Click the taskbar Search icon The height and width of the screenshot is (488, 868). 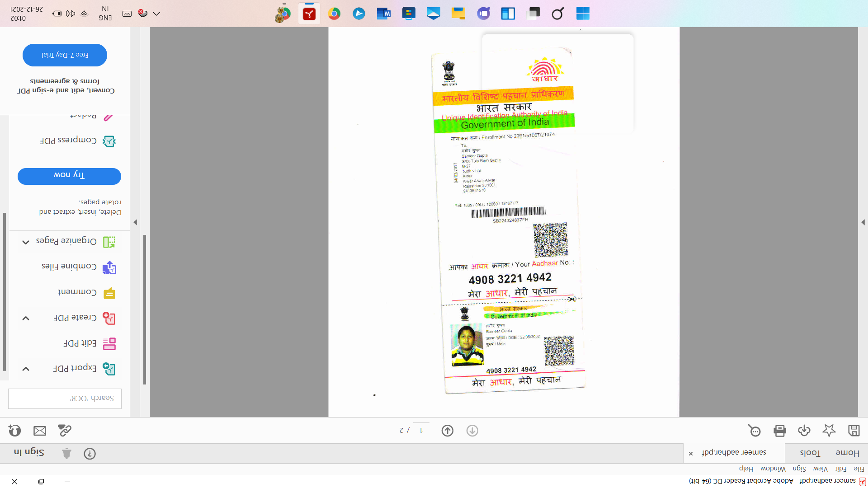pyautogui.click(x=558, y=14)
